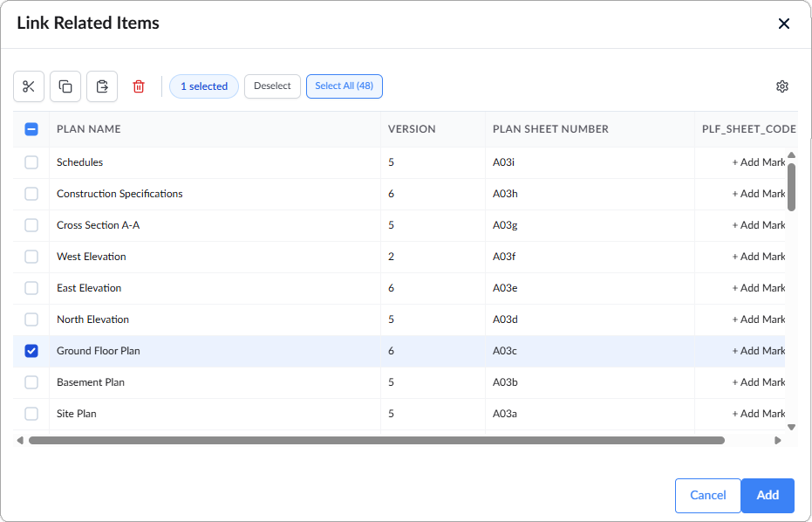Click sheet number A03i
Image resolution: width=812 pixels, height=522 pixels.
(503, 162)
